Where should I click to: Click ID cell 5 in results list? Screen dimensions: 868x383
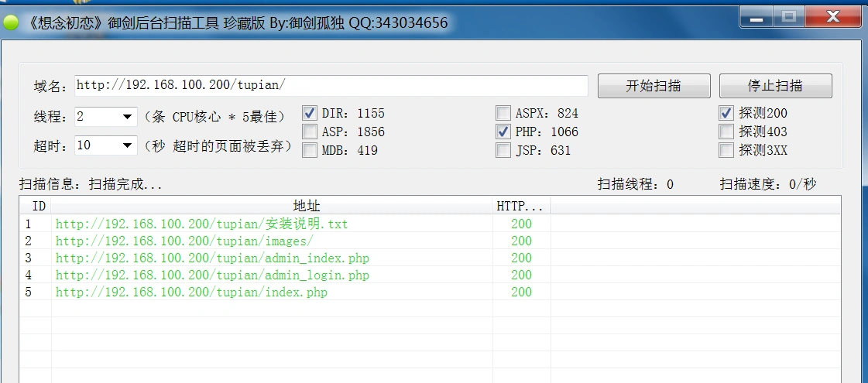(28, 292)
